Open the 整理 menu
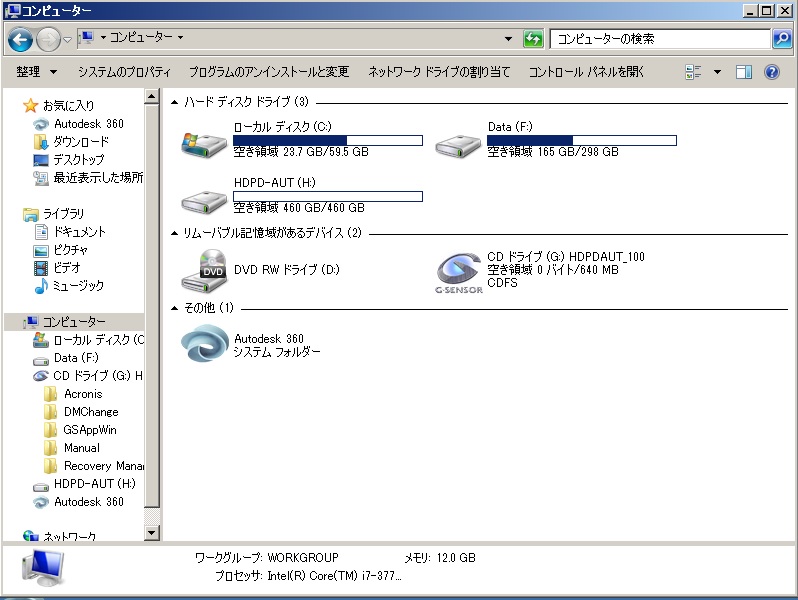This screenshot has height=600, width=798. point(36,72)
